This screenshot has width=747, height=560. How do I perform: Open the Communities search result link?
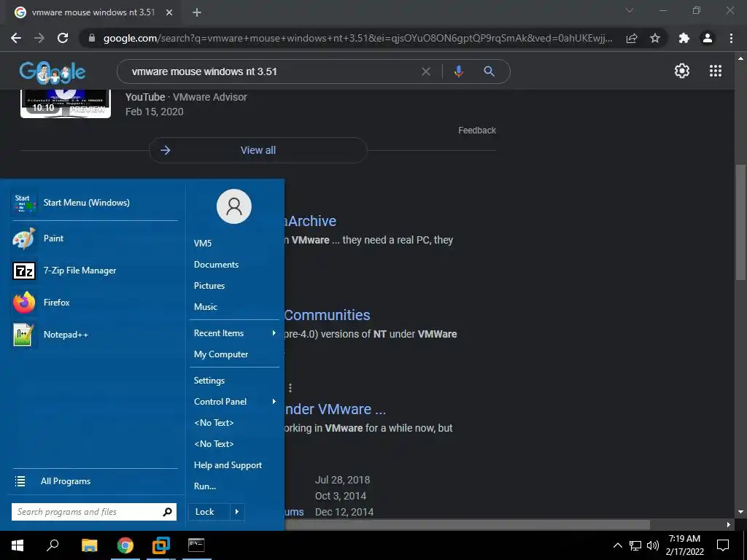click(327, 315)
